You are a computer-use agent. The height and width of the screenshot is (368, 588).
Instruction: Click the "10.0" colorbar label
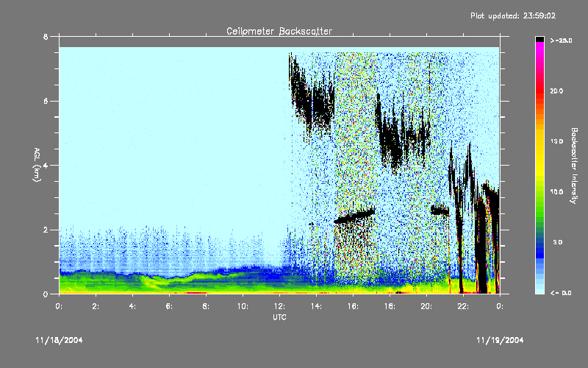pyautogui.click(x=556, y=191)
